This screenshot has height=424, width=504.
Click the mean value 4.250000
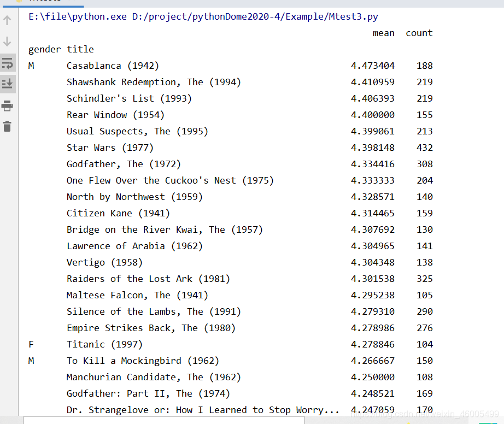pyautogui.click(x=373, y=377)
